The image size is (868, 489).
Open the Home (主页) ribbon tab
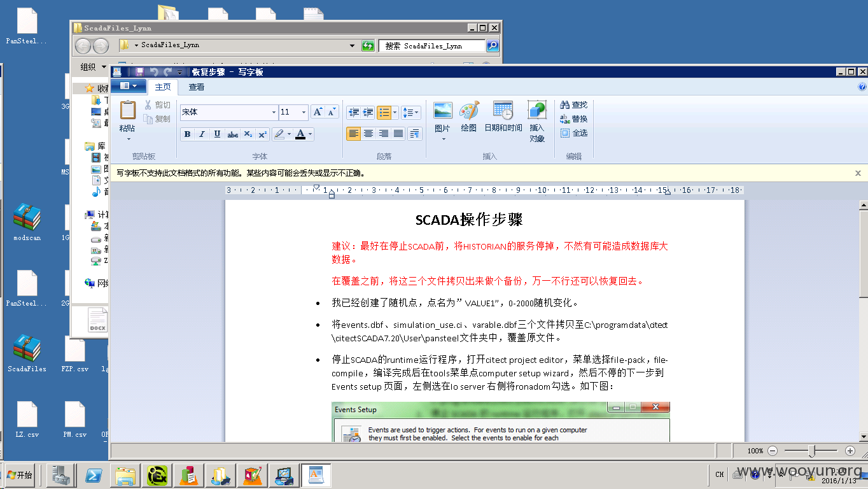click(163, 87)
